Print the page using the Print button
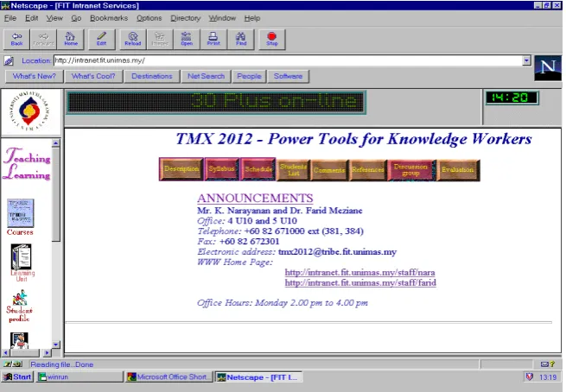 [x=213, y=39]
